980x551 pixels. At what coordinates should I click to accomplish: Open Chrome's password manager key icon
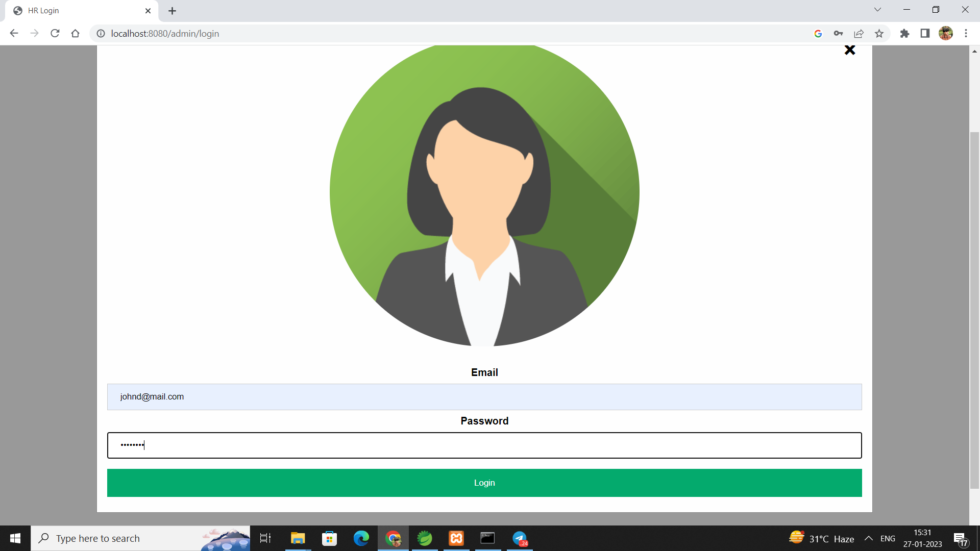(839, 33)
